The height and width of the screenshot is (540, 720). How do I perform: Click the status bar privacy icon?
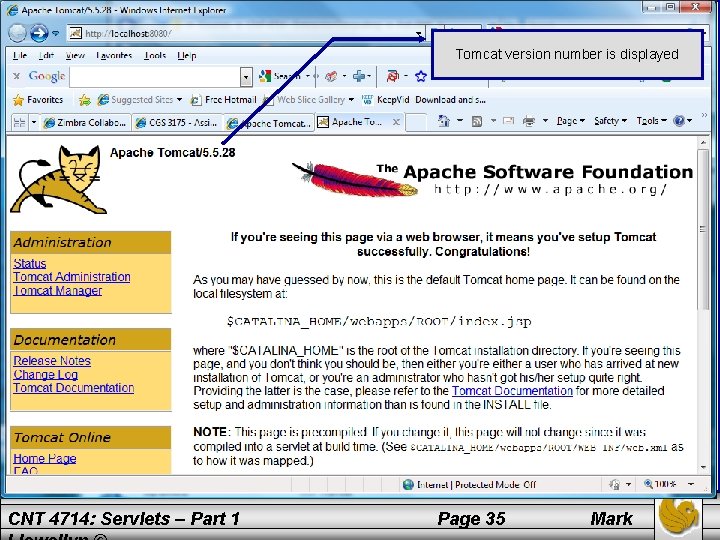click(614, 484)
